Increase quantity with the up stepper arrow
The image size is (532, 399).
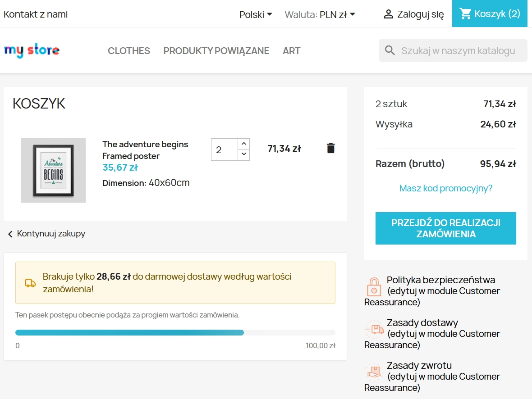(243, 143)
